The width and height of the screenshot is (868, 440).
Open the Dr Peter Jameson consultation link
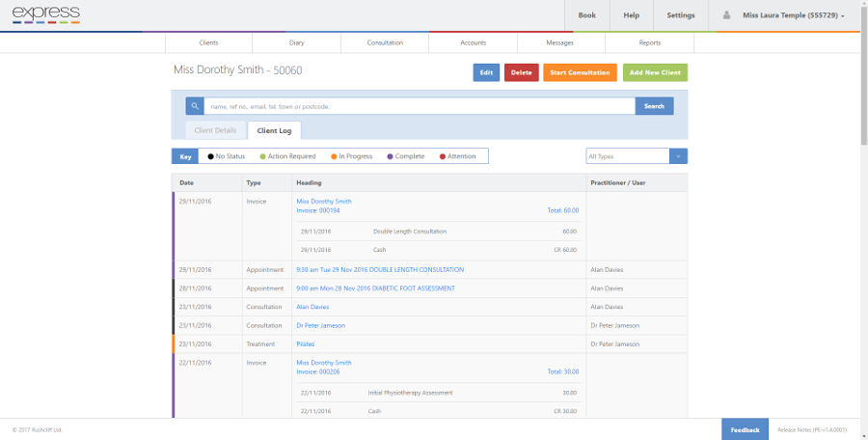point(321,325)
